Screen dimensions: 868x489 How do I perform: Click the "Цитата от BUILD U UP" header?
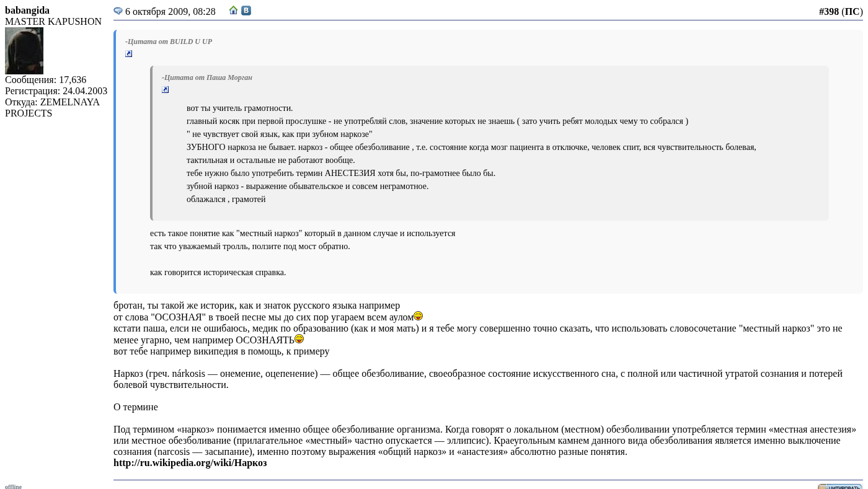click(x=169, y=42)
